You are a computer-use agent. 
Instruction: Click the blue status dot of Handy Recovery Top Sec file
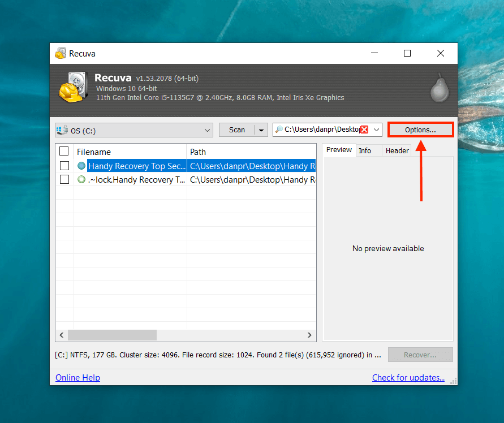point(81,166)
